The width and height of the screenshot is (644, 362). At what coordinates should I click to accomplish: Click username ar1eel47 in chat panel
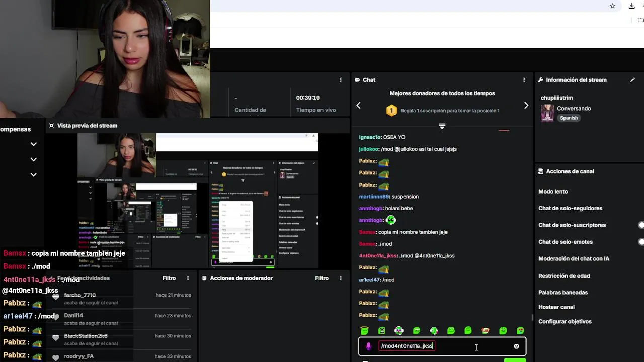tap(369, 280)
